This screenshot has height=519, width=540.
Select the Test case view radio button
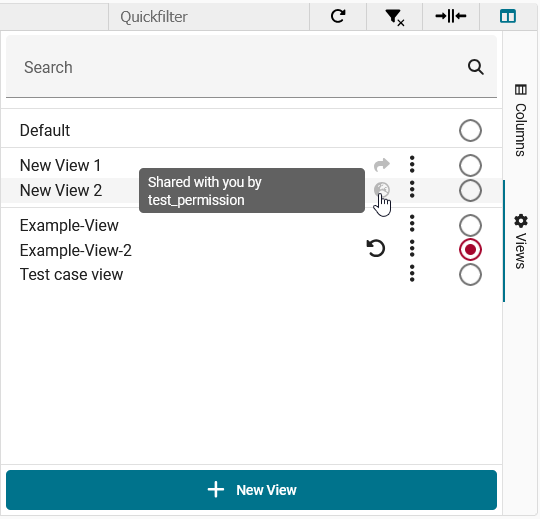click(x=470, y=275)
